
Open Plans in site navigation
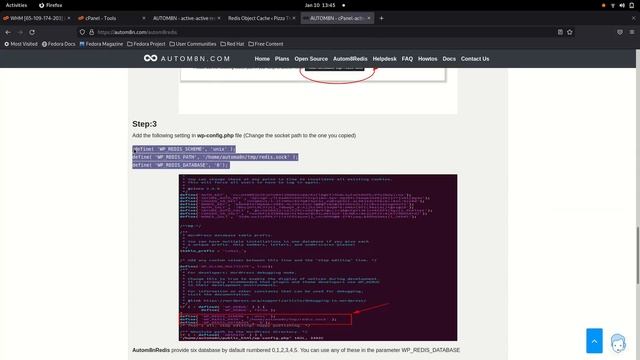(282, 59)
